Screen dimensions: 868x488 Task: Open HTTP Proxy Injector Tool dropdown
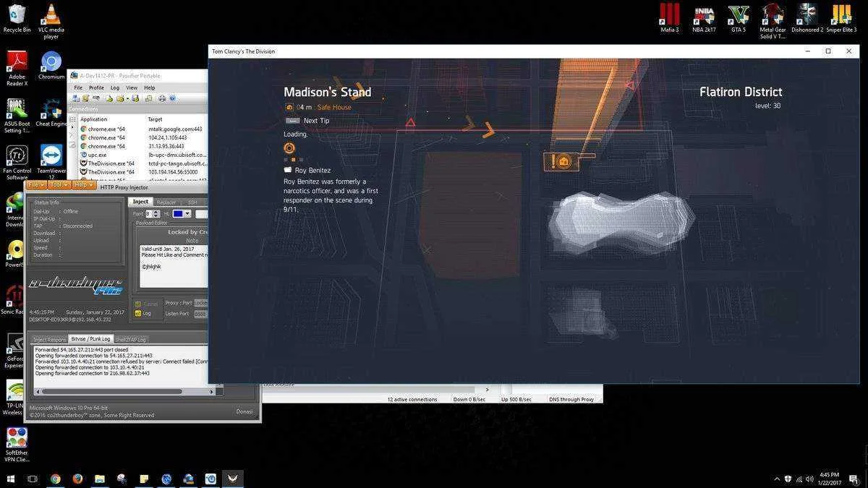click(x=59, y=185)
